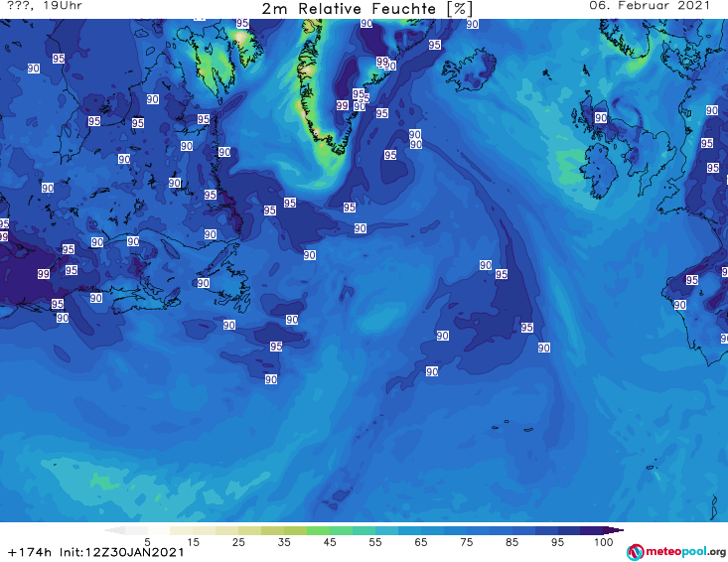This screenshot has width=728, height=562.
Task: Click the 'Init:12Z30JAN2021' initialization text
Action: (122, 552)
